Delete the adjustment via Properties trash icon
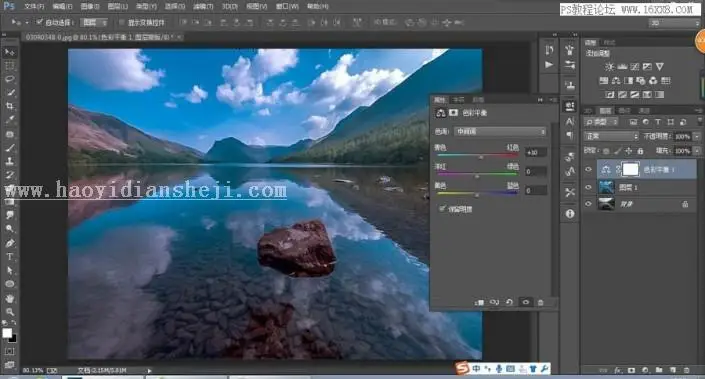705x379 pixels. [540, 303]
